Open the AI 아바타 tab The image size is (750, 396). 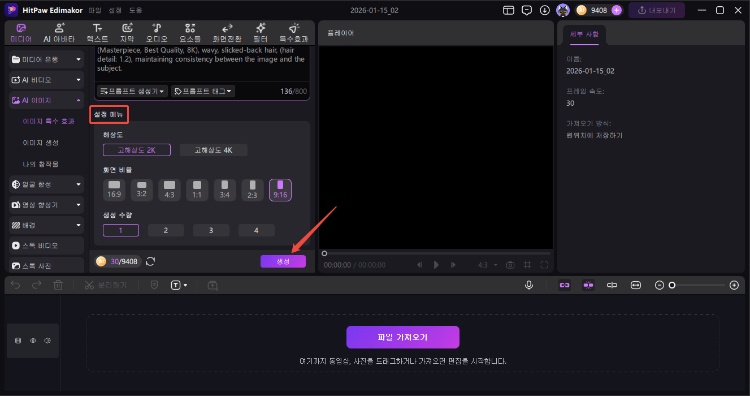59,33
